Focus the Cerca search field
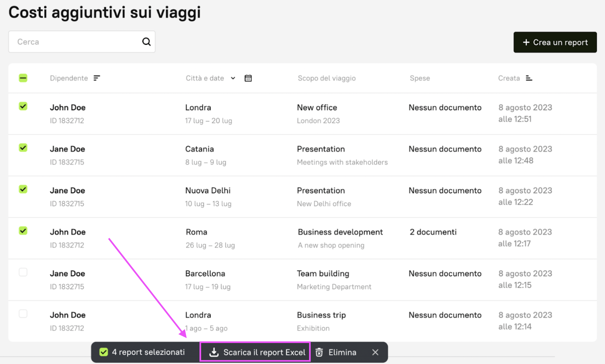605x364 pixels. pos(75,42)
